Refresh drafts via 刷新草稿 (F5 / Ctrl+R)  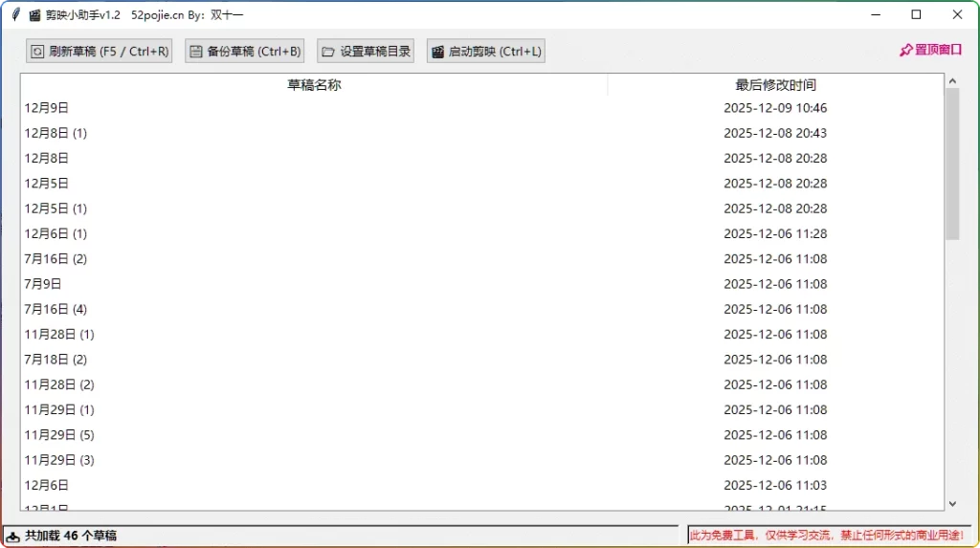pos(99,52)
